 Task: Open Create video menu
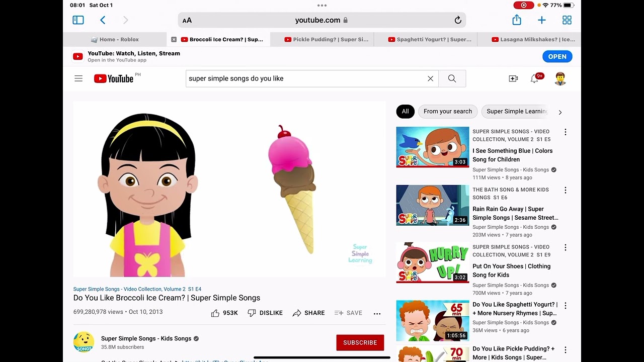(x=513, y=78)
